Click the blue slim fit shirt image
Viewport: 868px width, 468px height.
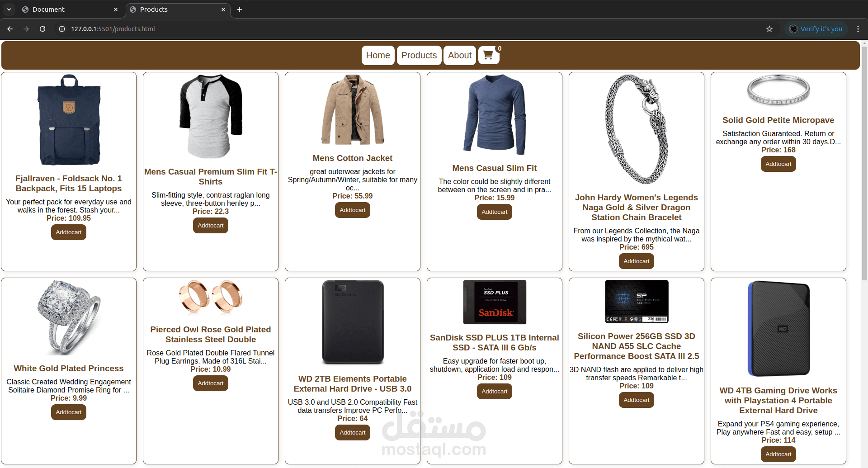(495, 115)
